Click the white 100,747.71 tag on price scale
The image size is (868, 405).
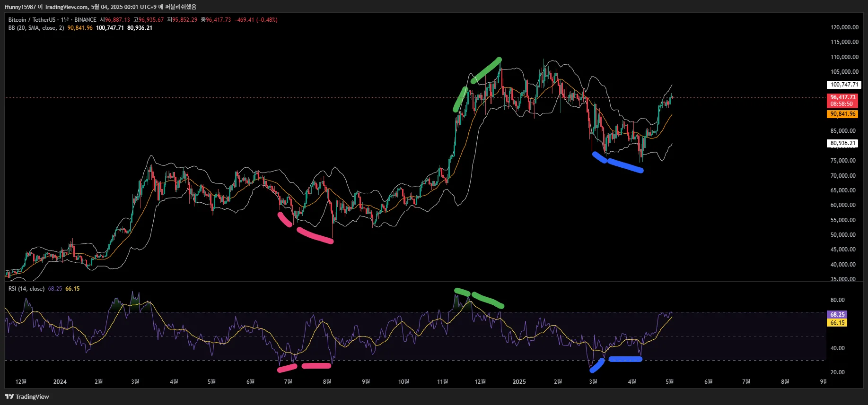(844, 85)
